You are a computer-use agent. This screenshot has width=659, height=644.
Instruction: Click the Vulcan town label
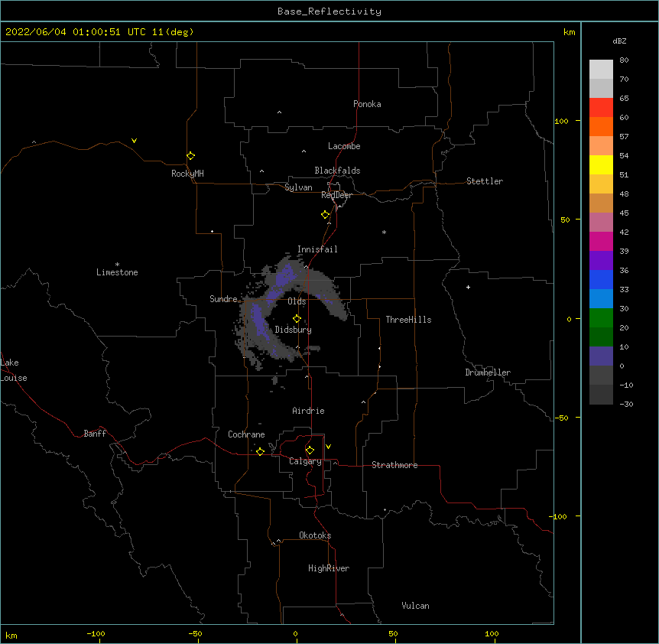coord(415,606)
